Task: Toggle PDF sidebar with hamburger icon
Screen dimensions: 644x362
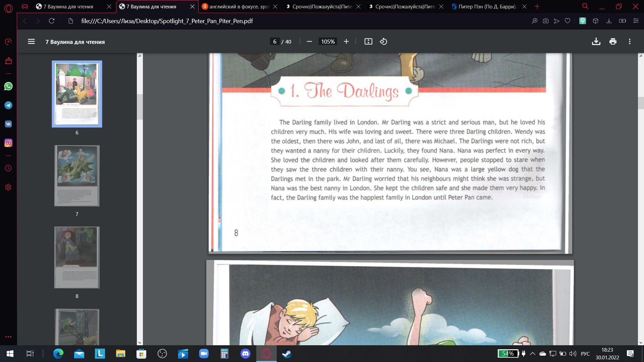Action: click(31, 42)
